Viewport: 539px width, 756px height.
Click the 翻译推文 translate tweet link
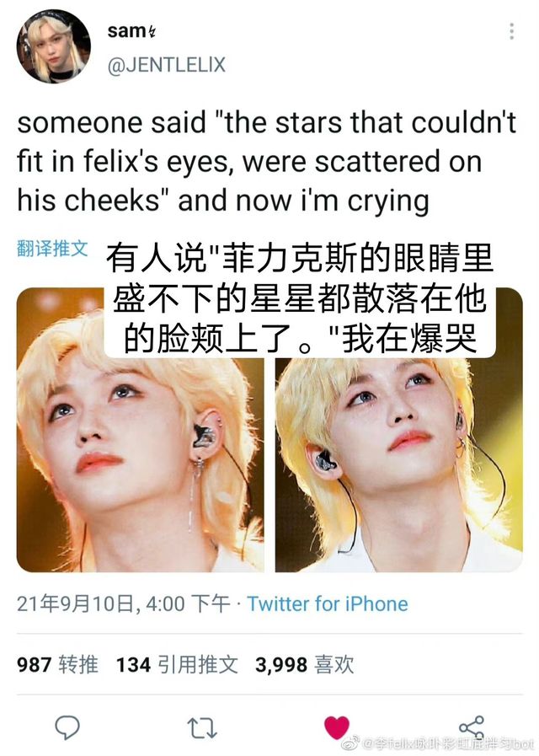52,249
